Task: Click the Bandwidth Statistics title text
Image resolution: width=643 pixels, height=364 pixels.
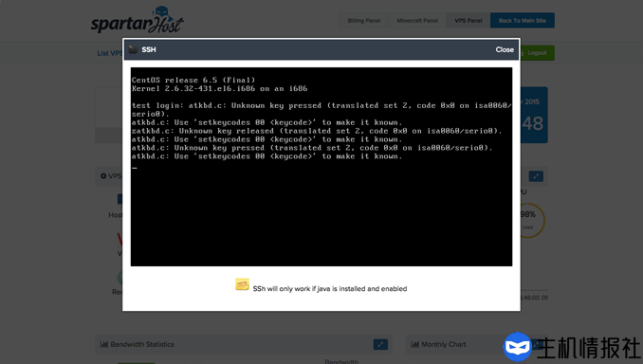Action: point(142,344)
